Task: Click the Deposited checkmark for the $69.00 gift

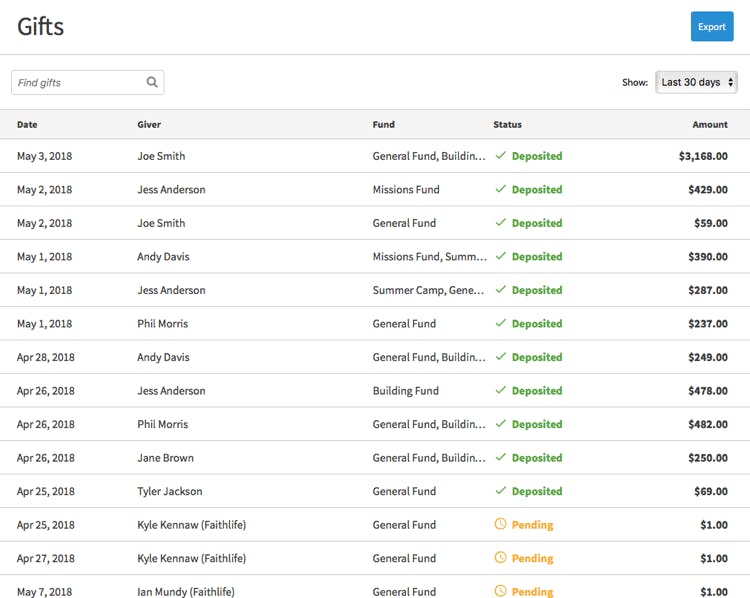Action: (501, 491)
